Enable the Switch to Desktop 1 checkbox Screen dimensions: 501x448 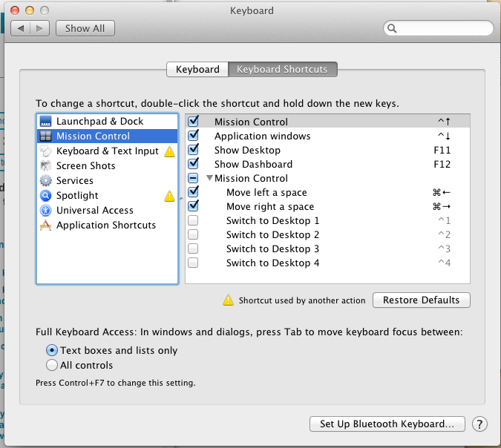click(194, 221)
